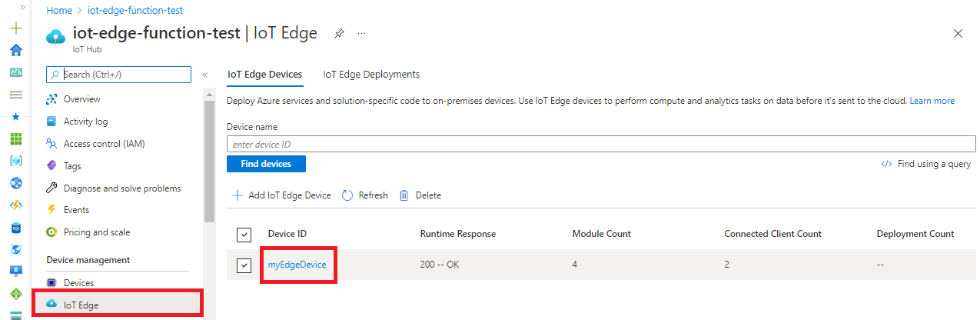The image size is (980, 320).
Task: Click the Refresh toolbar button
Action: [x=364, y=195]
